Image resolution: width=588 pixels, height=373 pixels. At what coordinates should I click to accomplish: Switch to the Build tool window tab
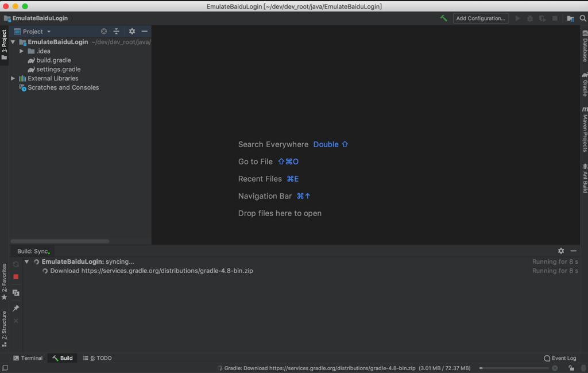[x=62, y=358]
